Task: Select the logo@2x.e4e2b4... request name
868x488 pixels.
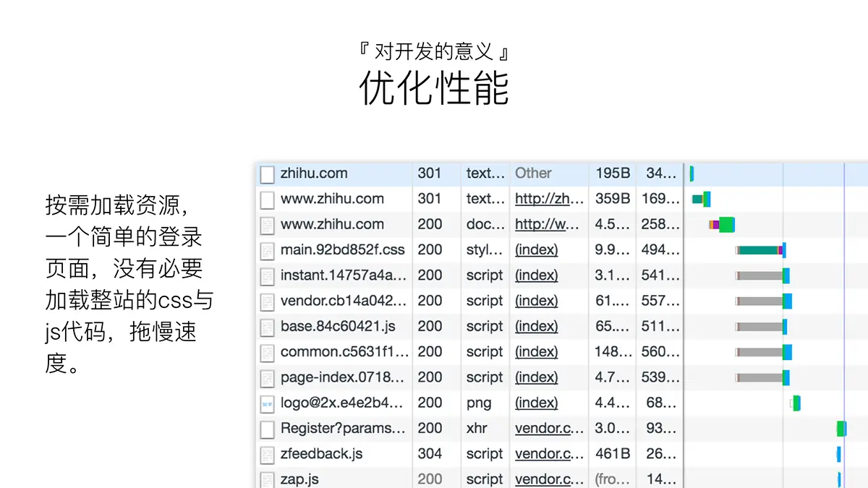Action: (x=342, y=403)
